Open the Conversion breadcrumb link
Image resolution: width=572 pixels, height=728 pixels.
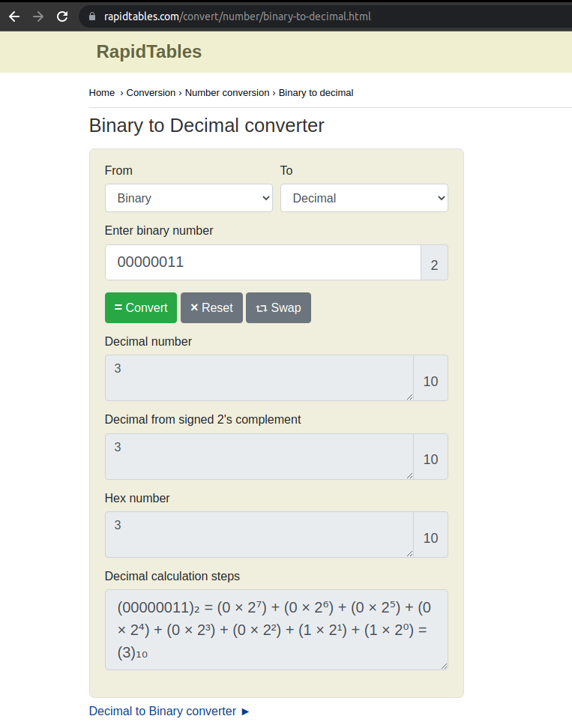point(151,93)
